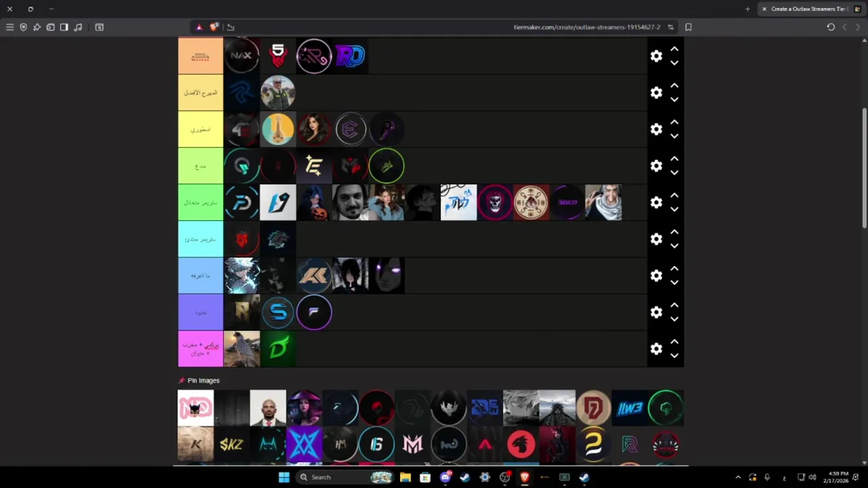Viewport: 868px width, 488px height.
Task: Click the magenta tier label cell
Action: tap(201, 349)
